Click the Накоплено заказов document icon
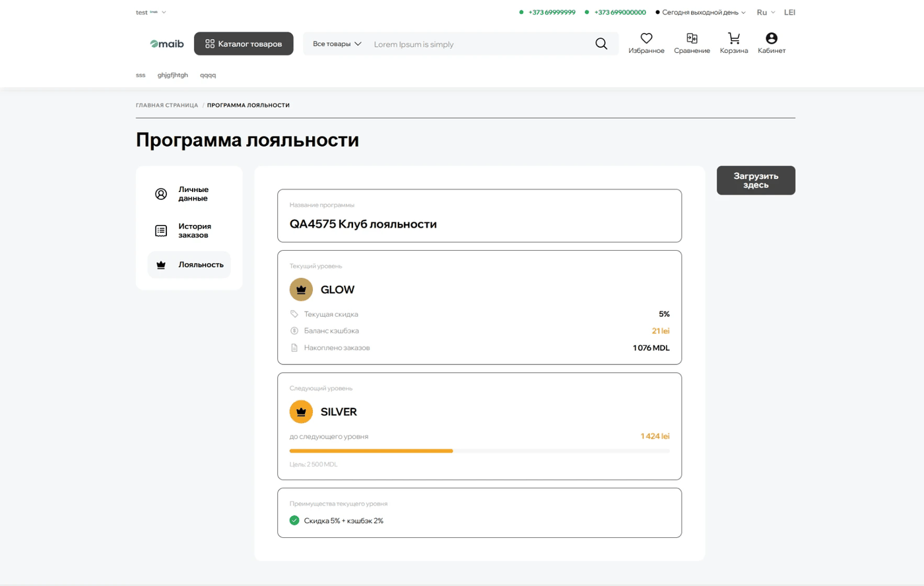The width and height of the screenshot is (924, 586). (294, 348)
